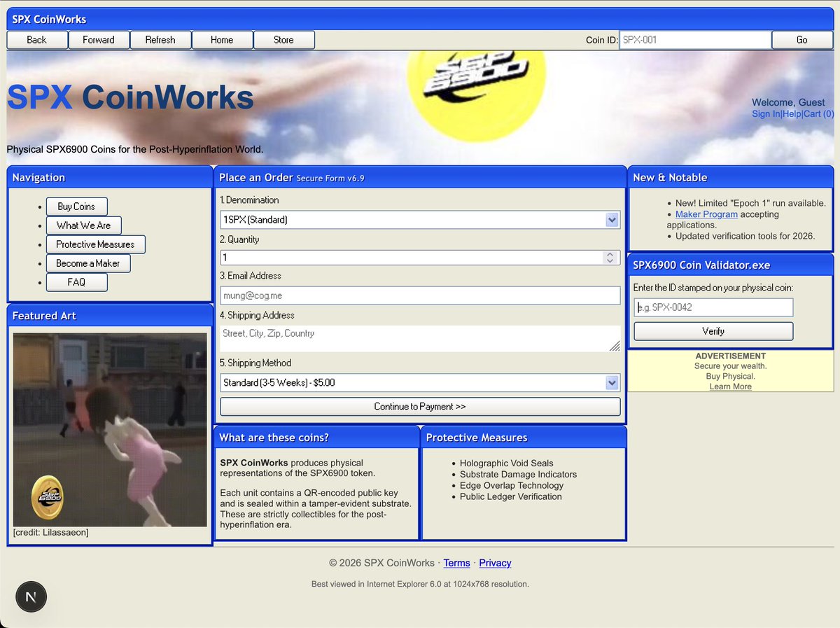Click the Back toolbar button
Screen dimensions: 840x628
pos(37,40)
